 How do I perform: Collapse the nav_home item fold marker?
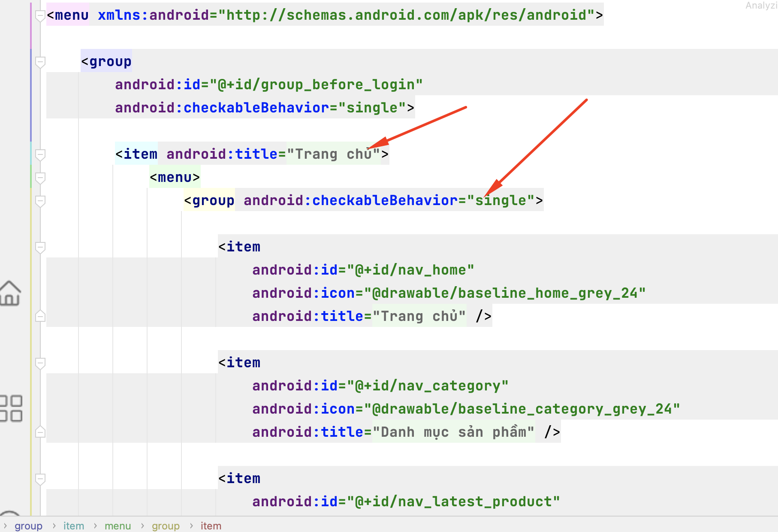click(x=40, y=248)
